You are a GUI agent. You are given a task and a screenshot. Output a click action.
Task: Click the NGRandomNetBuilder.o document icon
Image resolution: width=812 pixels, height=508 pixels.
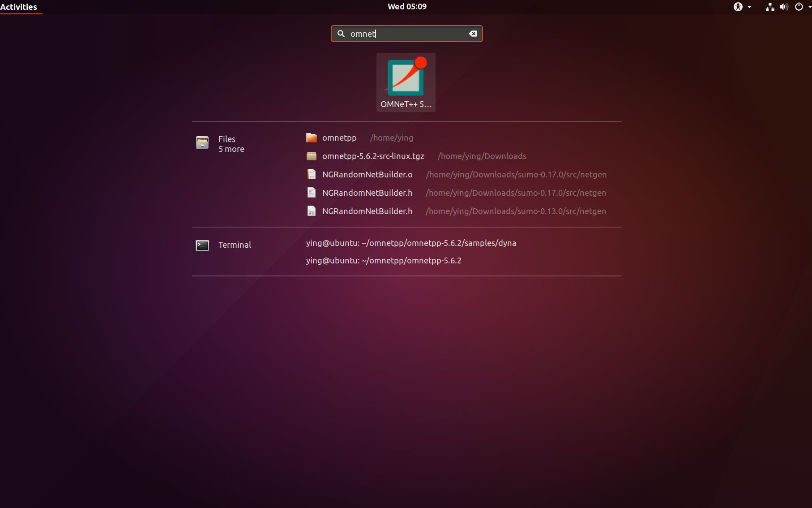pos(312,174)
